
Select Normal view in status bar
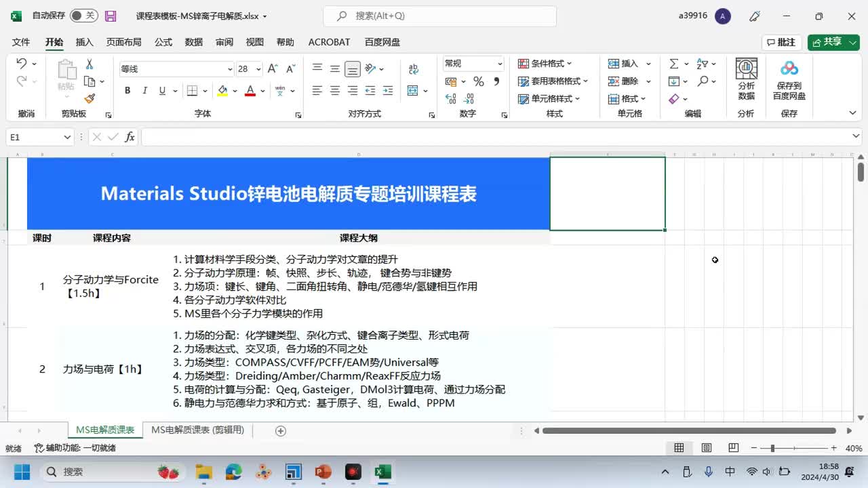click(679, 448)
